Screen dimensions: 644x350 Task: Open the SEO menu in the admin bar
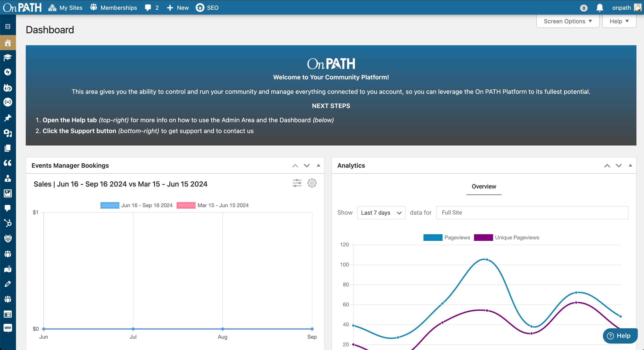tap(207, 8)
